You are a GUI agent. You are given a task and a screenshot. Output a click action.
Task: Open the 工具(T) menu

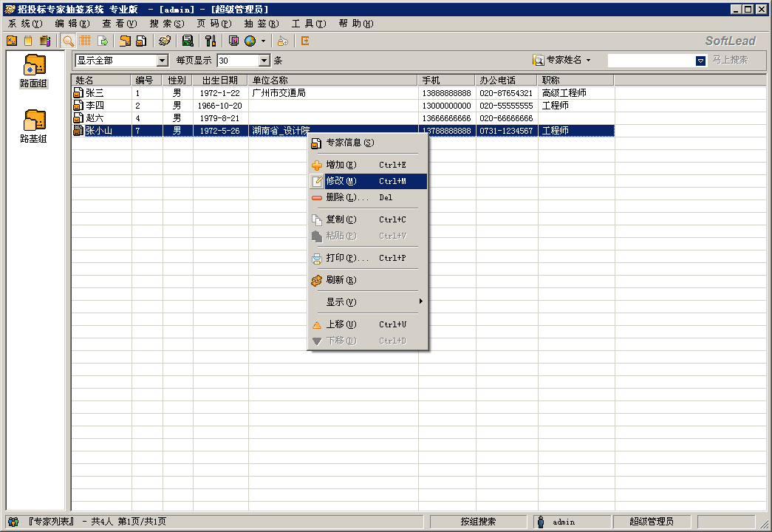[x=309, y=24]
